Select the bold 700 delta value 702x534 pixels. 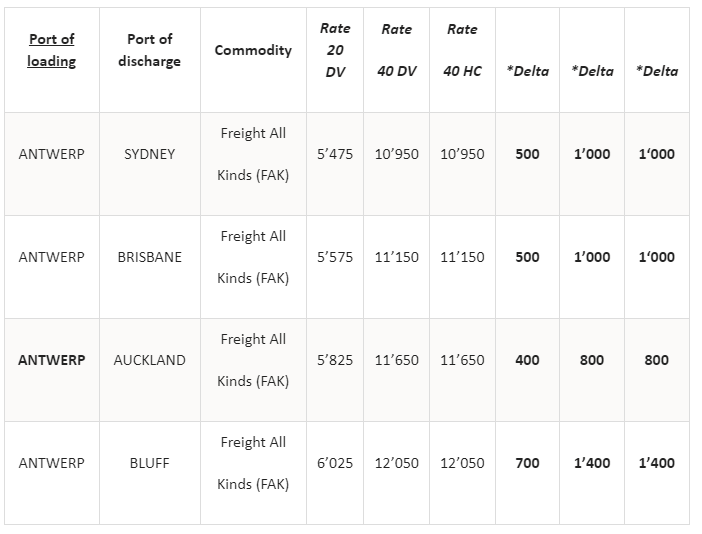click(x=527, y=463)
